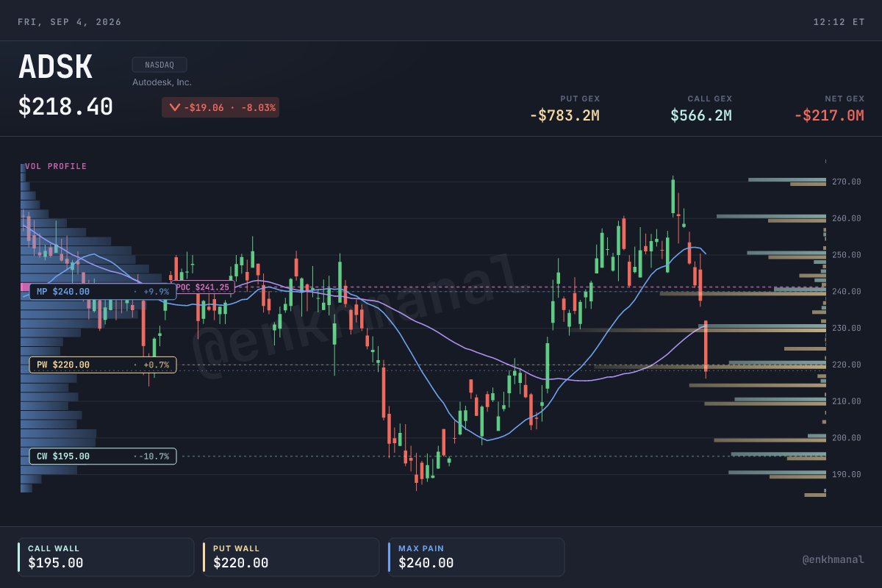Screen dimensions: 882x588
Task: Click the CALL GEX heading
Action: (710, 98)
